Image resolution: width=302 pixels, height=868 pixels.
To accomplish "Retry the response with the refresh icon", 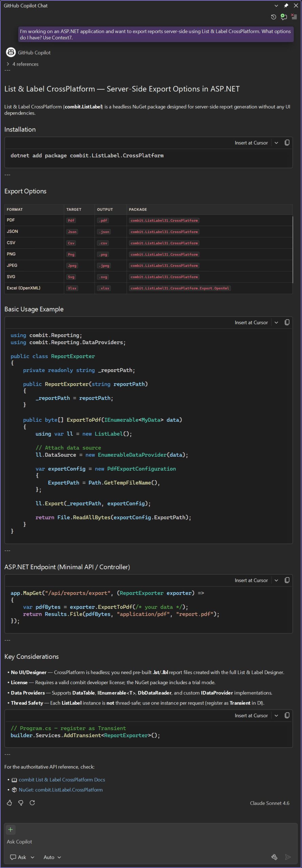I will [32, 803].
